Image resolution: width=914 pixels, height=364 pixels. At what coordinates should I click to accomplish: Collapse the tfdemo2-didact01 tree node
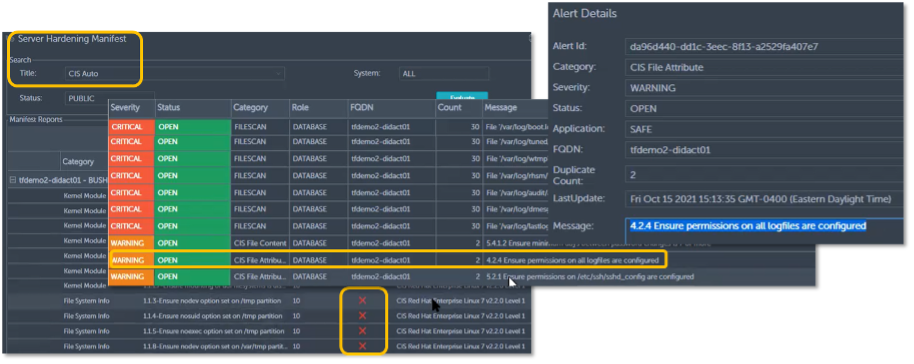pyautogui.click(x=12, y=180)
